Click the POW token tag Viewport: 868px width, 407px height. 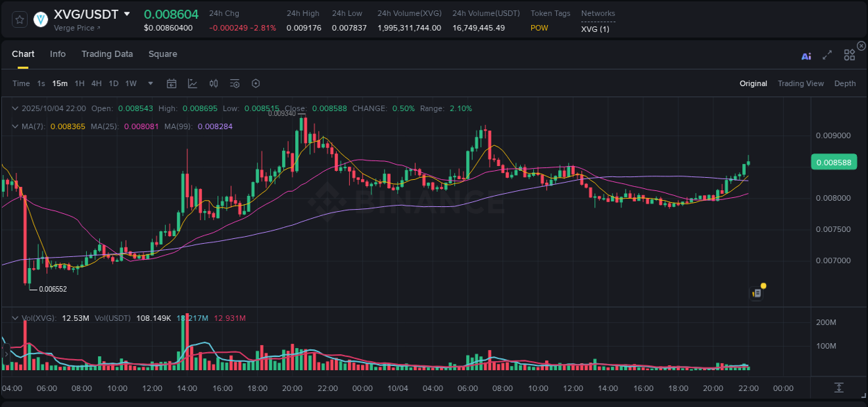539,28
